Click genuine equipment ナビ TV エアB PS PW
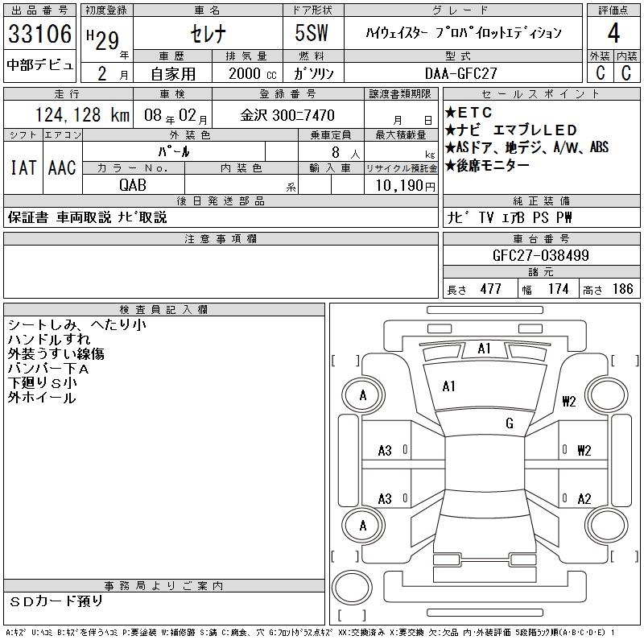This screenshot has width=644, height=644. (510, 217)
